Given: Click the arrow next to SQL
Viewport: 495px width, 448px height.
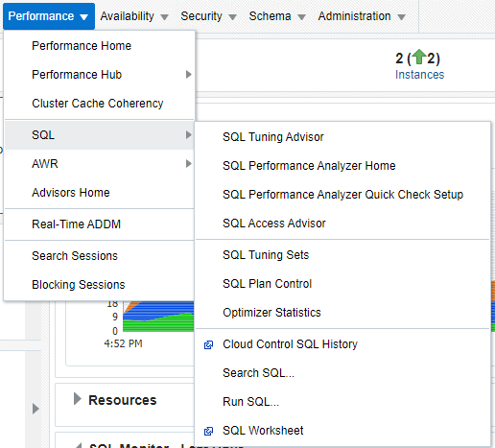Looking at the screenshot, I should coord(189,135).
